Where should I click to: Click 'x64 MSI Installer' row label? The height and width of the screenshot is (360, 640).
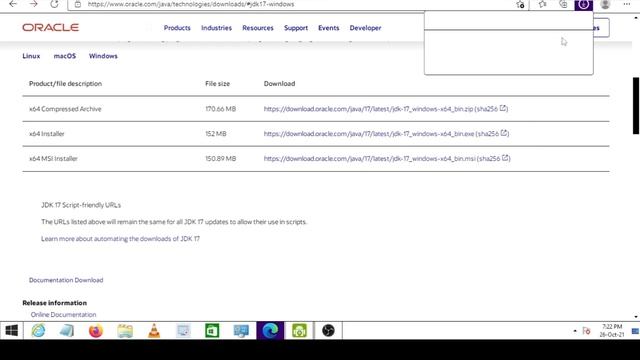pyautogui.click(x=53, y=159)
